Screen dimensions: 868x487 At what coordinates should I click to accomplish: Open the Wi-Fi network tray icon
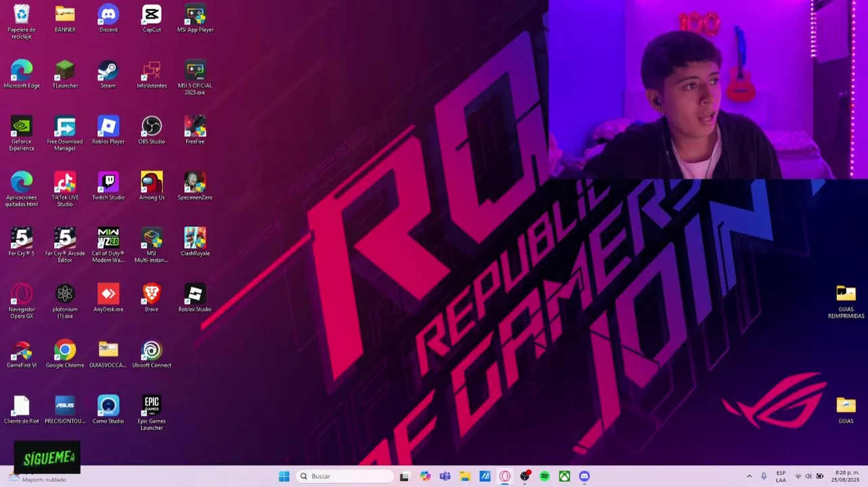pos(798,476)
